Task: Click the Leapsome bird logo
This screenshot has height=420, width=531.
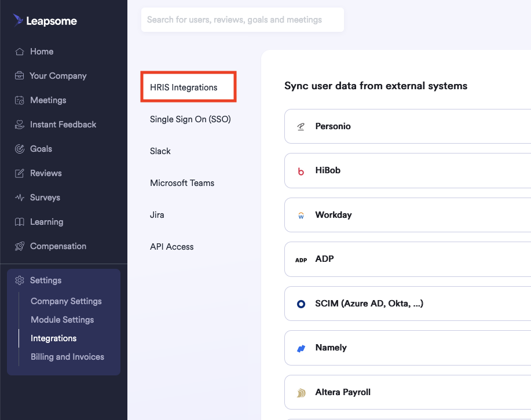Action: tap(17, 20)
